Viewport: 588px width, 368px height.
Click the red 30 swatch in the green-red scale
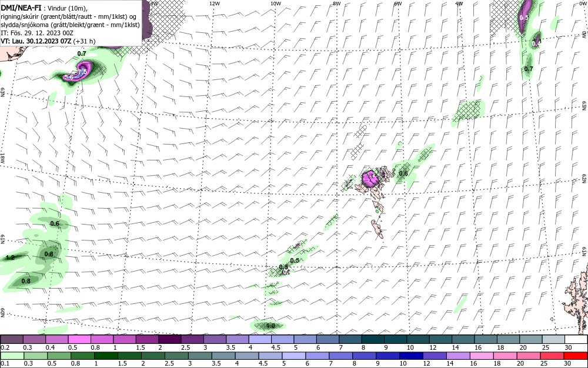click(x=575, y=356)
